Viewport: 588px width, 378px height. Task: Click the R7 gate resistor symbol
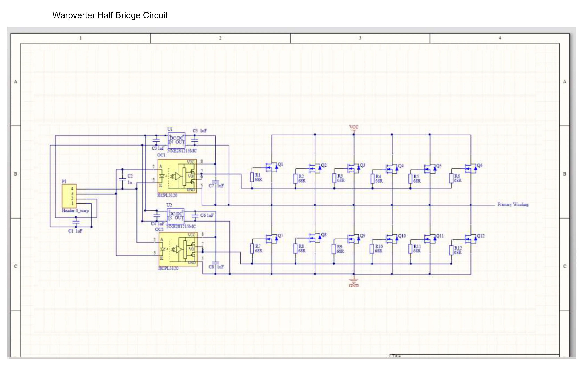tap(252, 248)
